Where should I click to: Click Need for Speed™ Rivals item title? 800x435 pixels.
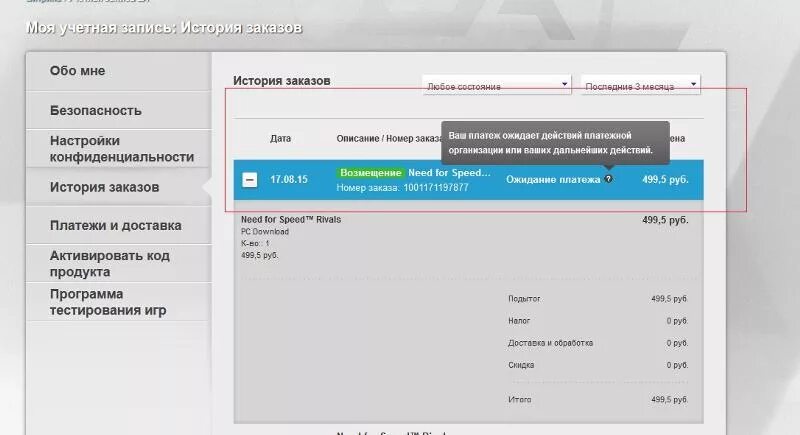291,219
